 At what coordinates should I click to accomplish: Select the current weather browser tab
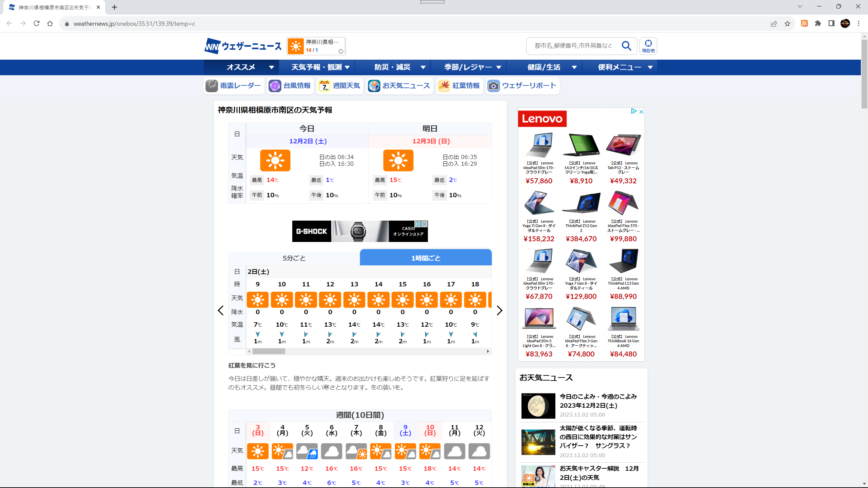click(54, 7)
